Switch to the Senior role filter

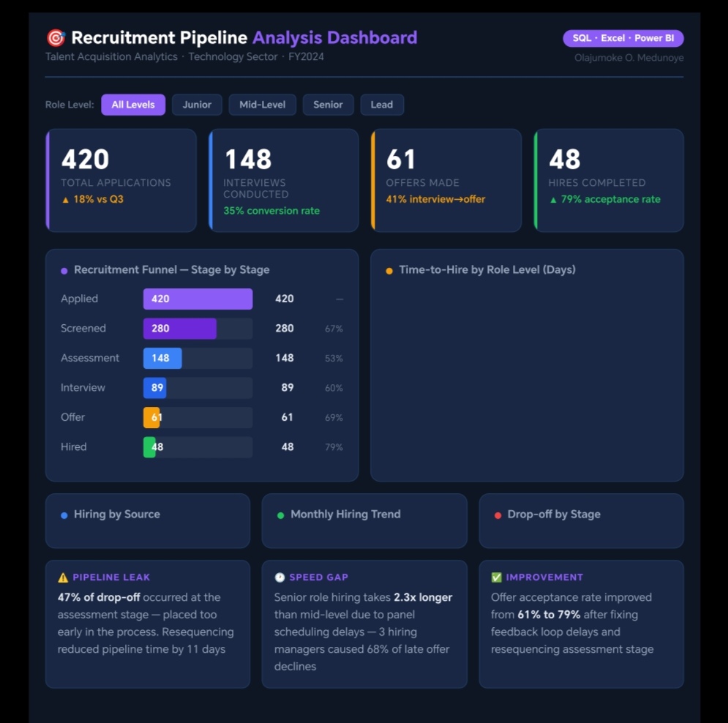coord(328,105)
